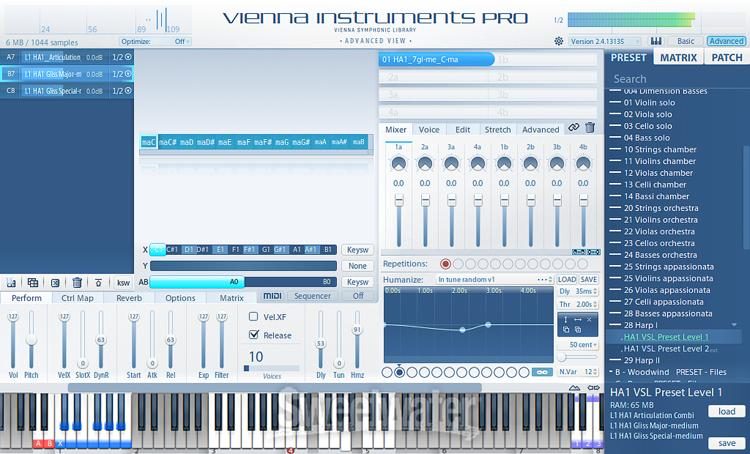Uncheck the Release checkbox

254,335
